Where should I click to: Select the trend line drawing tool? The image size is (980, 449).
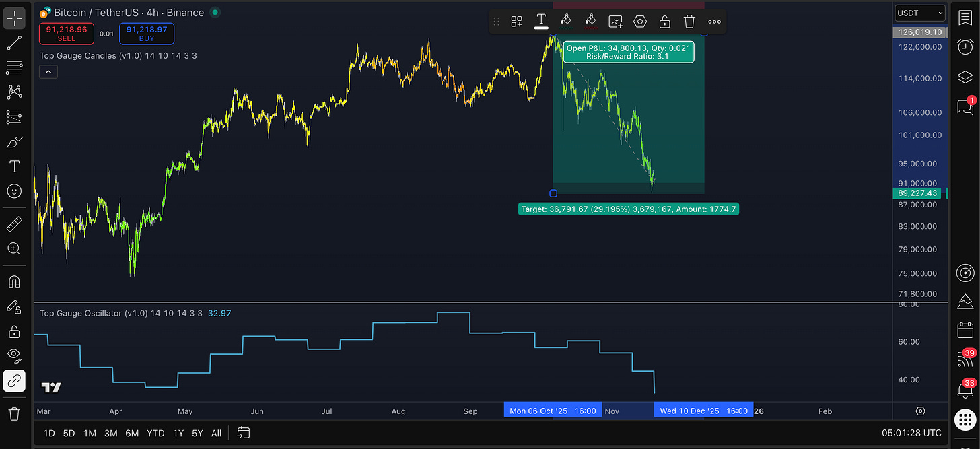click(14, 42)
